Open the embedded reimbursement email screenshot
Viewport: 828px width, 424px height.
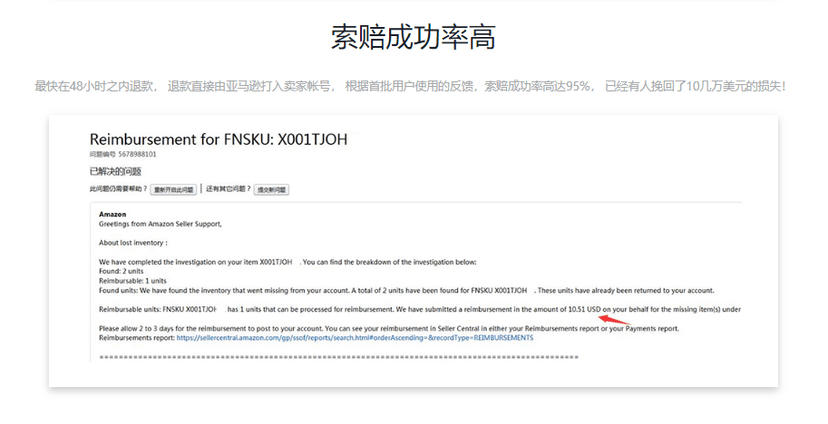coord(413,251)
